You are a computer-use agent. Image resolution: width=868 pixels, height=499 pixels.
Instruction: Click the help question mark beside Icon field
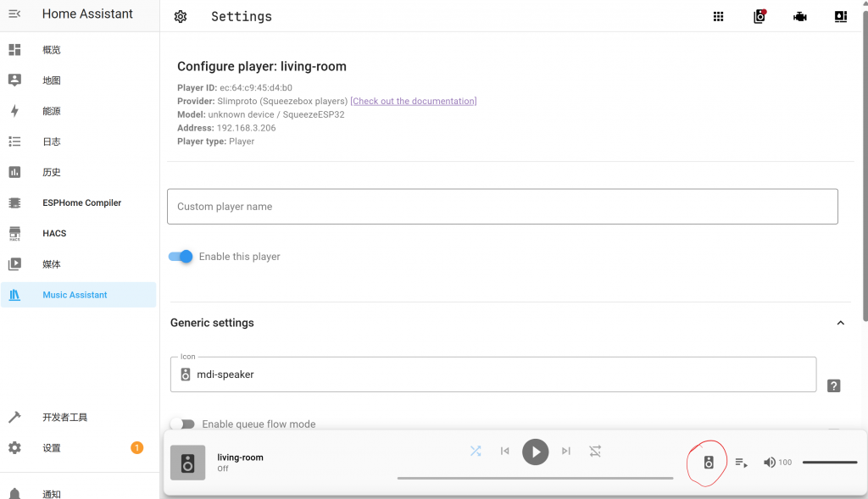pos(833,385)
